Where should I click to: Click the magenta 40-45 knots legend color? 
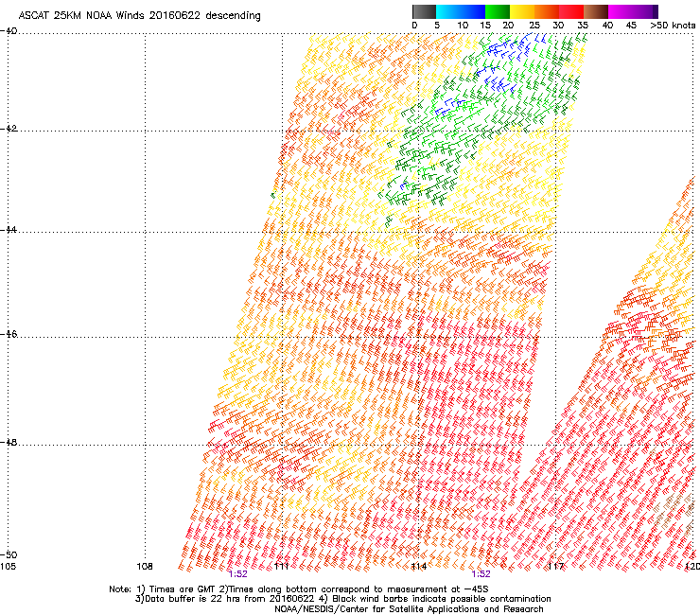[621, 11]
